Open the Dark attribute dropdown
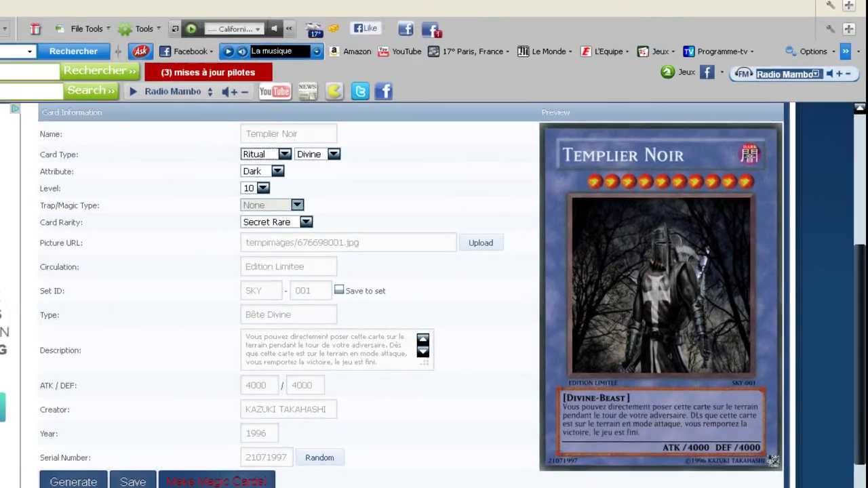The image size is (868, 488). (x=262, y=171)
